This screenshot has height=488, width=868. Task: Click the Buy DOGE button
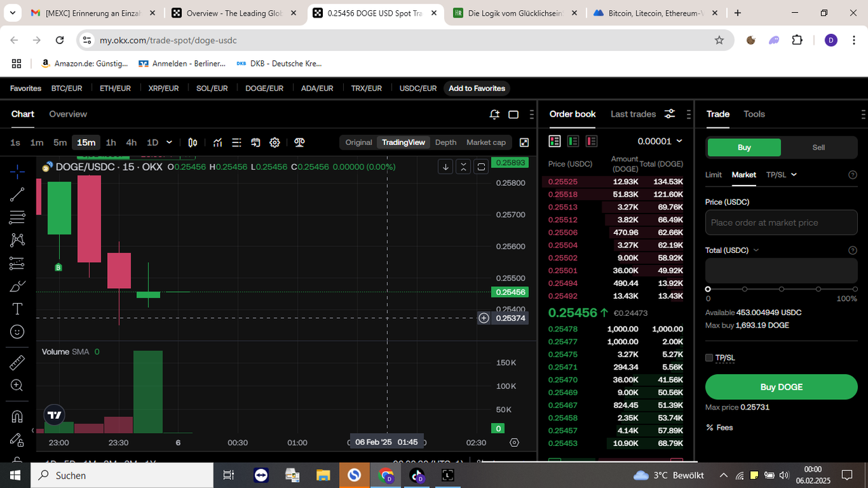pyautogui.click(x=781, y=387)
